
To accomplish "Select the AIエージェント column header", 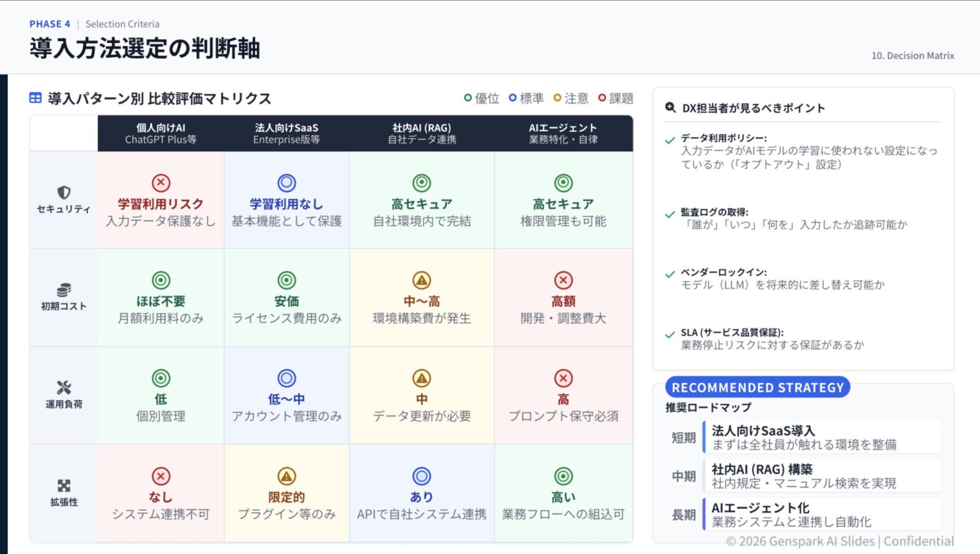I will pos(563,133).
